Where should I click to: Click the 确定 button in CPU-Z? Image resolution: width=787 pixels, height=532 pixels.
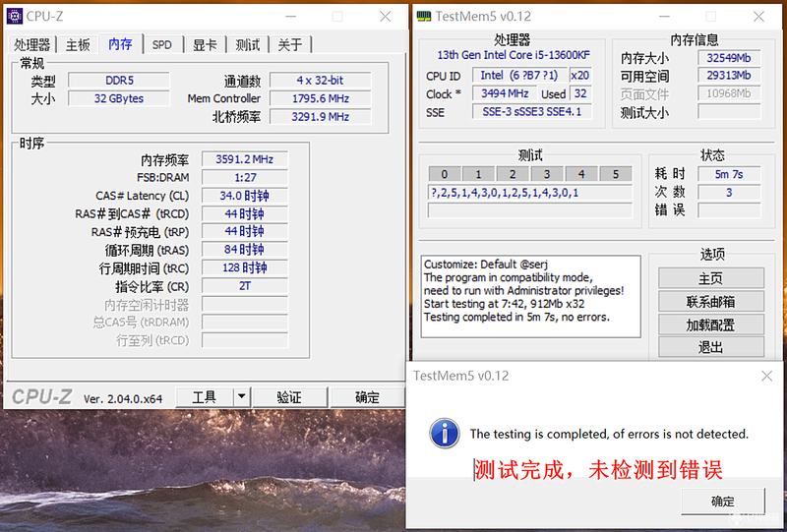tap(367, 397)
